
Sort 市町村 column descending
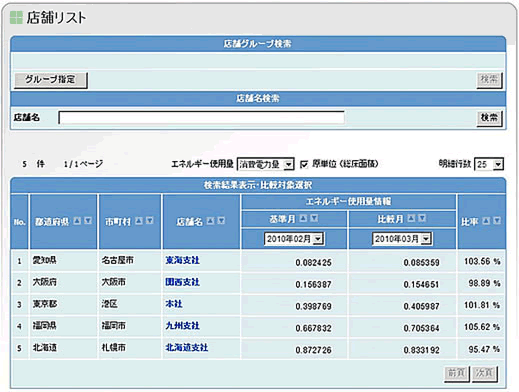coord(150,221)
